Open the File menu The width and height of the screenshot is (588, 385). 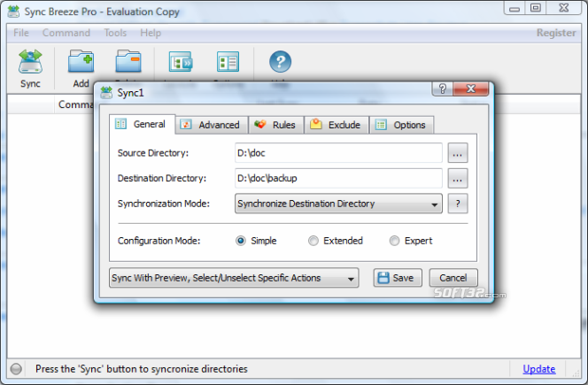tap(21, 33)
